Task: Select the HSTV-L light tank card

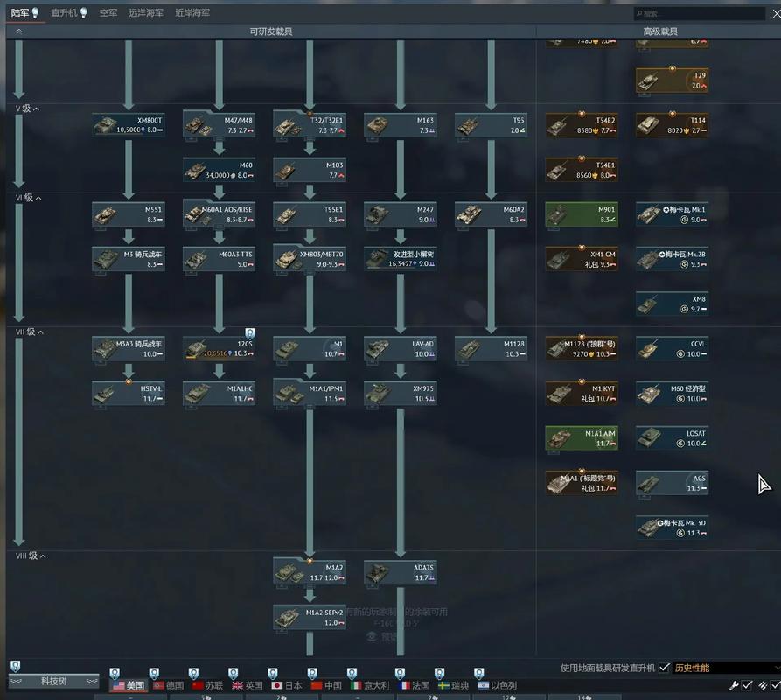Action: click(x=129, y=393)
